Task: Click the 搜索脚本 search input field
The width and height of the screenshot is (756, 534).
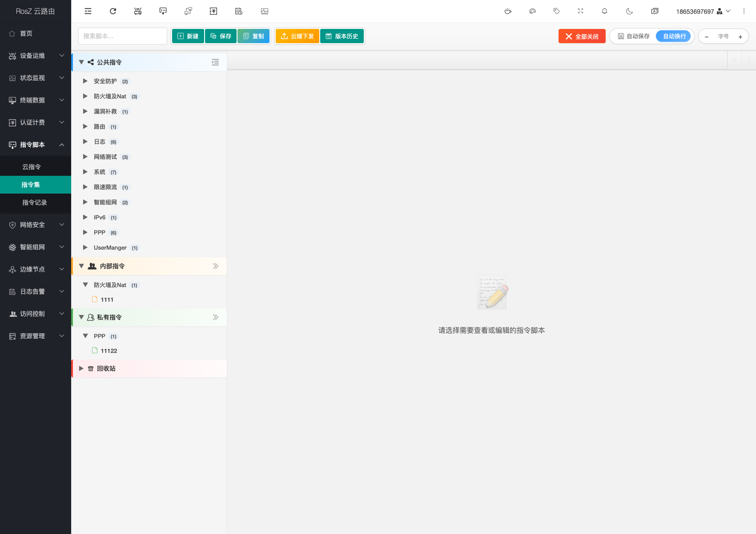Action: (123, 36)
